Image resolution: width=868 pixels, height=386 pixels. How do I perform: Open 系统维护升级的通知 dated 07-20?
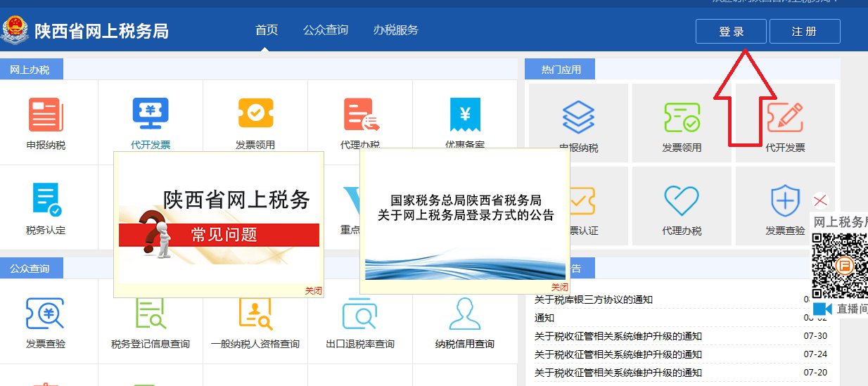618,373
